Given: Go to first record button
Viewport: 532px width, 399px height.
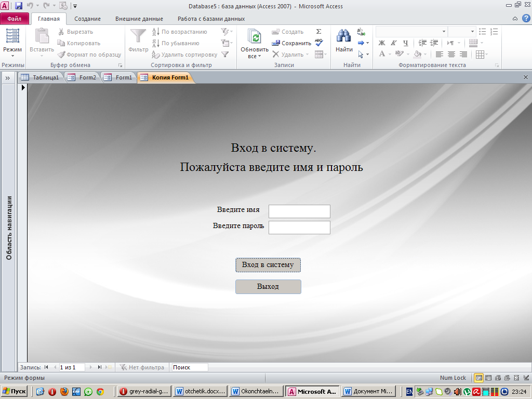Looking at the screenshot, I should coord(46,367).
